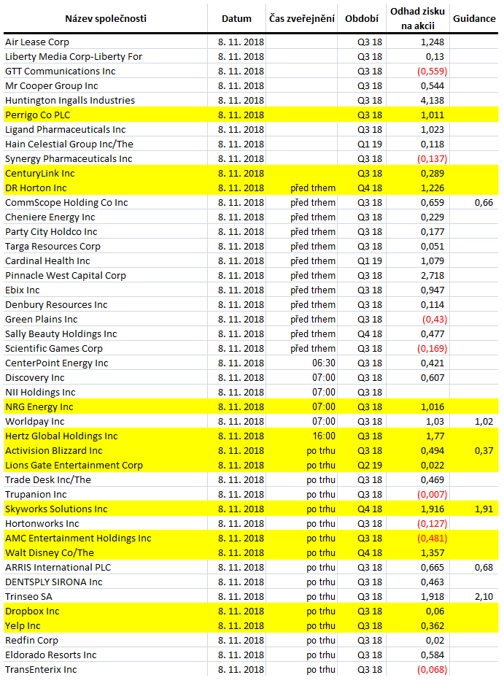Click the Období column header
The height and width of the screenshot is (683, 504).
pyautogui.click(x=362, y=19)
